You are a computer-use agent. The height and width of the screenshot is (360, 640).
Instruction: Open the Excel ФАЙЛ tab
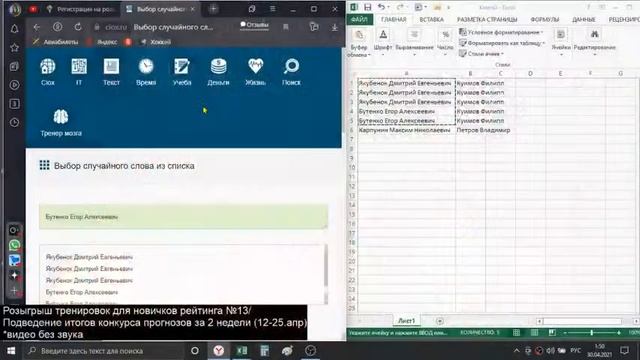tap(359, 19)
